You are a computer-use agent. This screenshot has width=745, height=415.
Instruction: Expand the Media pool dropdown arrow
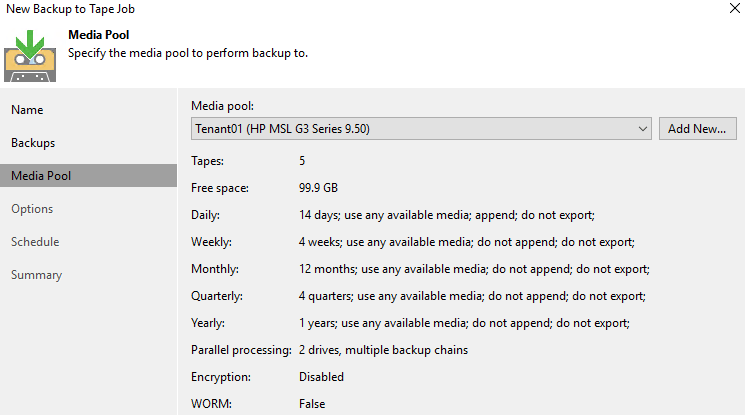pyautogui.click(x=642, y=129)
